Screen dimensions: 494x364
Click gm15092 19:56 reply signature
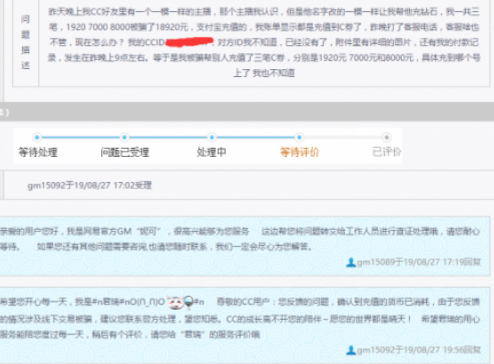419,350
